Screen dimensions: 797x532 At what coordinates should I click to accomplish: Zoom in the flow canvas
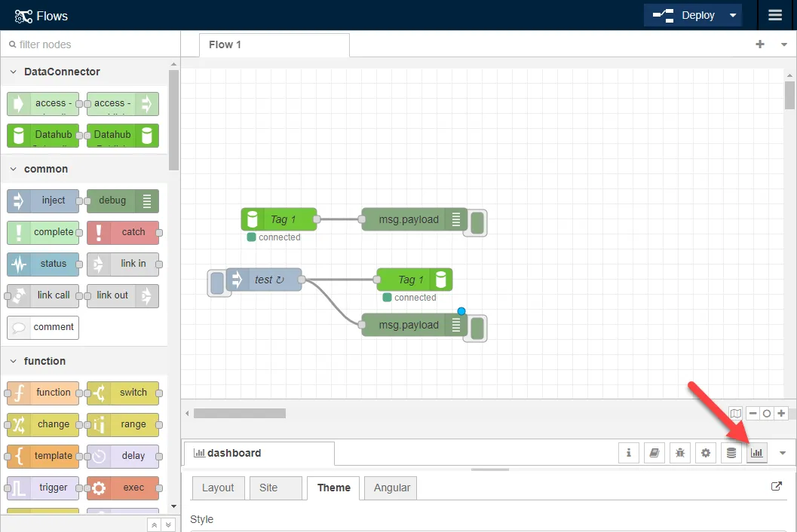[x=781, y=413]
